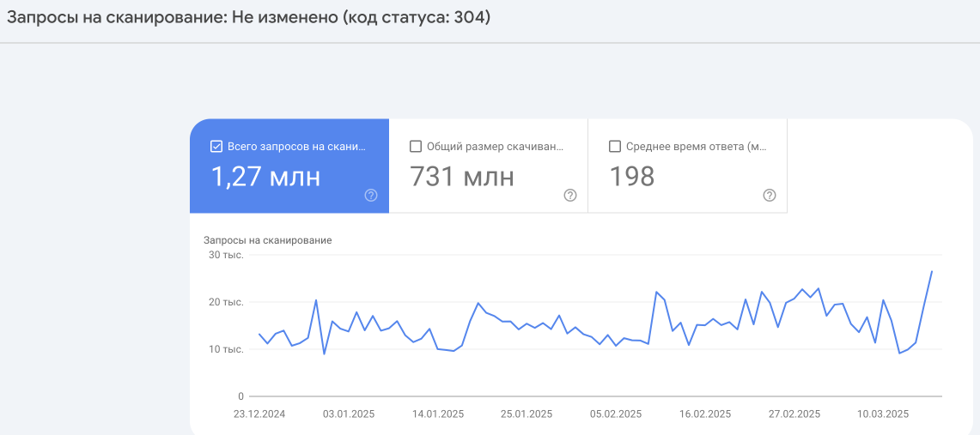980x435 pixels.
Task: Uncheck 'Всего запросов на скани…' checkbox
Action: tap(216, 147)
